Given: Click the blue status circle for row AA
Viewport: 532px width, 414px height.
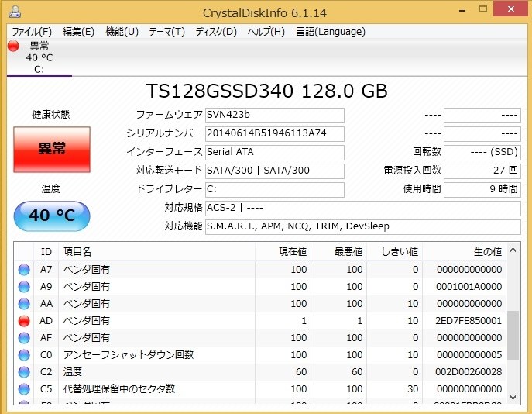Looking at the screenshot, I should coord(24,304).
